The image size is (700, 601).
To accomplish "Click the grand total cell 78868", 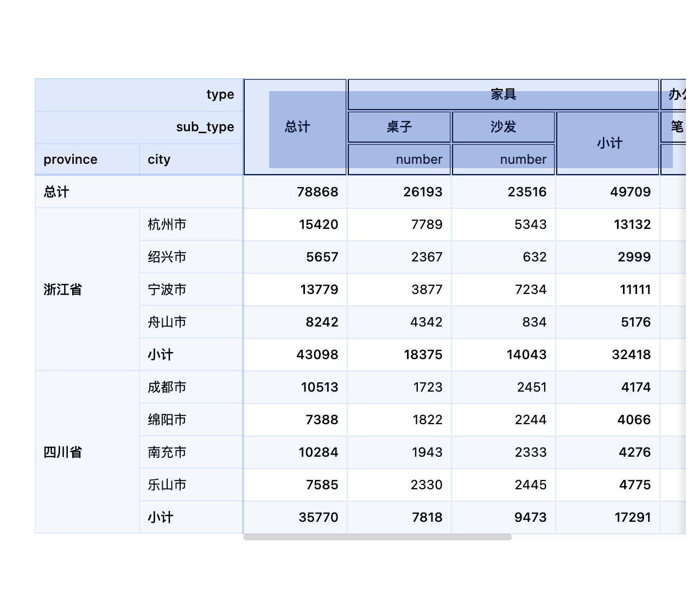I will pyautogui.click(x=295, y=192).
